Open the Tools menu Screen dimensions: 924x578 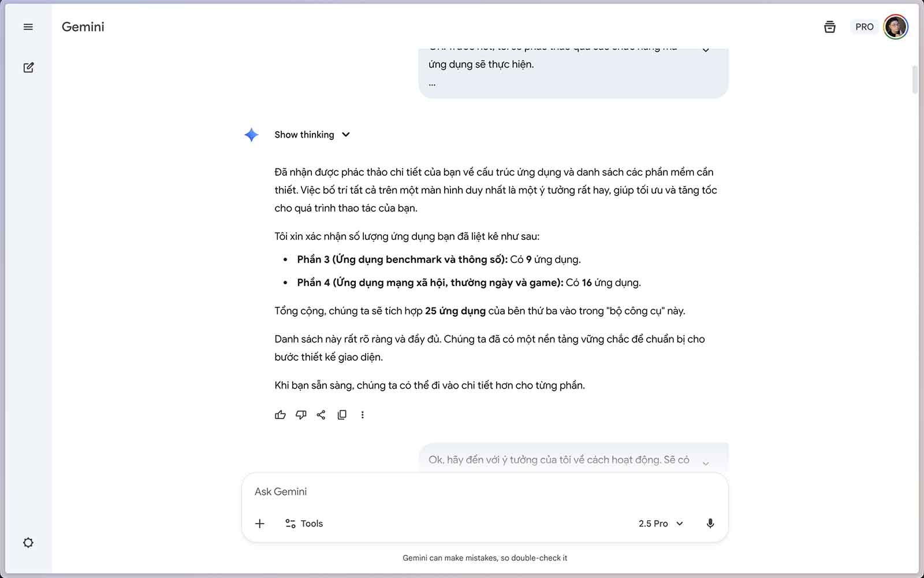[x=304, y=524]
